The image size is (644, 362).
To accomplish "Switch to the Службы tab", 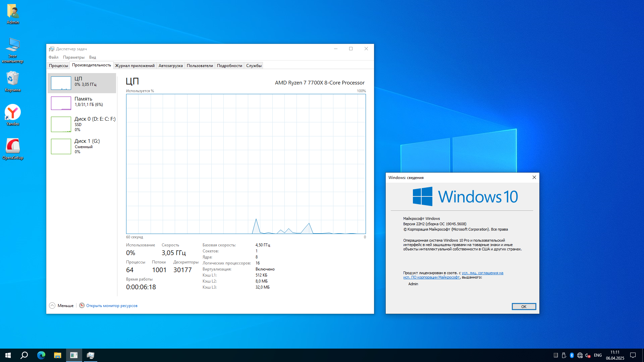I will [x=254, y=66].
